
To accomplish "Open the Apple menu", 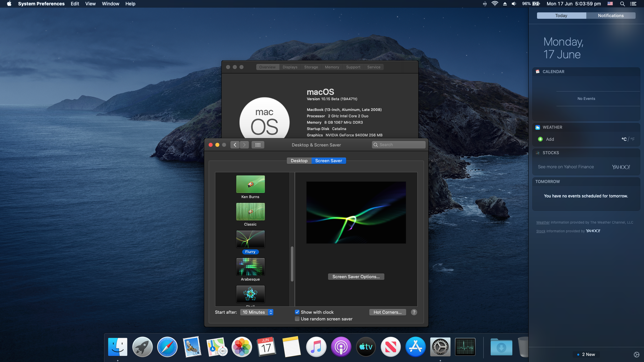I will [x=9, y=4].
